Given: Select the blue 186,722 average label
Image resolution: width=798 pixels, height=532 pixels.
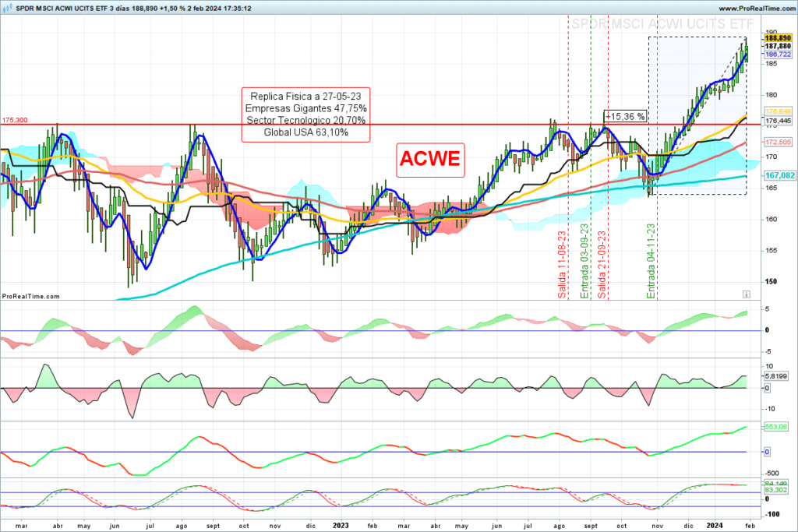Looking at the screenshot, I should pos(778,55).
